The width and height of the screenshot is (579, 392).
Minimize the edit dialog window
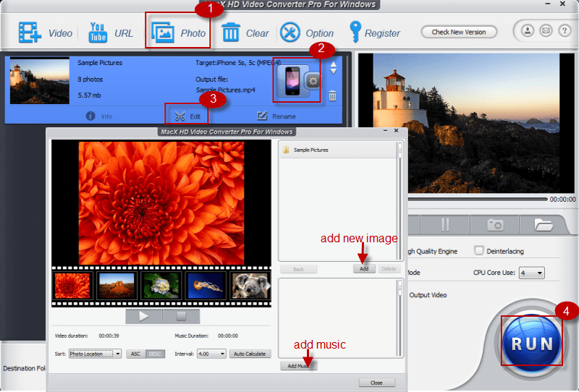click(x=385, y=131)
